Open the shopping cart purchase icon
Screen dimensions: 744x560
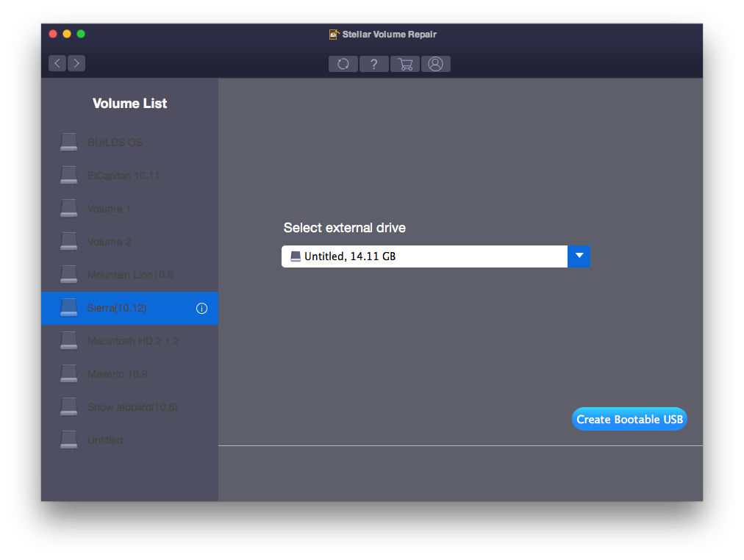[405, 64]
